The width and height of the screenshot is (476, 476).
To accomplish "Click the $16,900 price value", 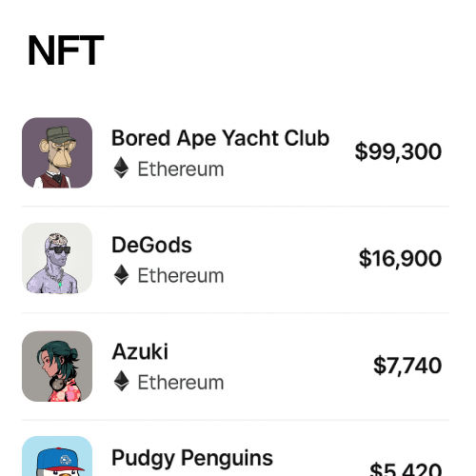I will [x=400, y=259].
